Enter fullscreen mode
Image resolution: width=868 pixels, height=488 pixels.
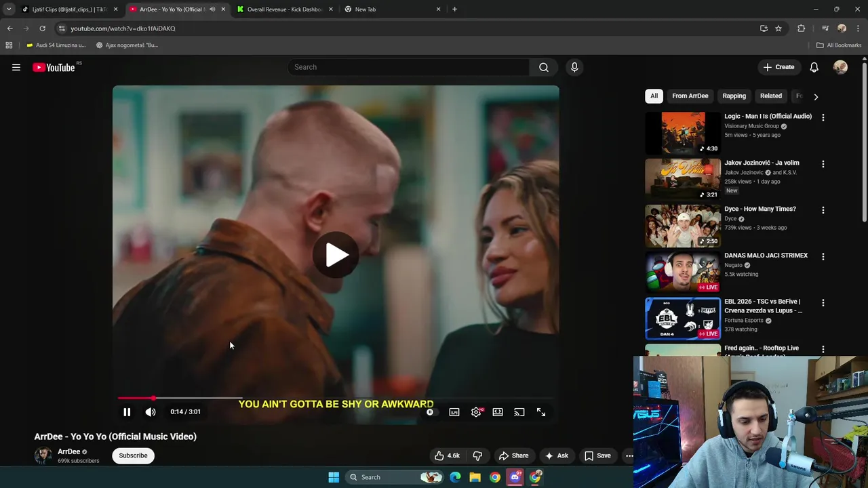(541, 412)
